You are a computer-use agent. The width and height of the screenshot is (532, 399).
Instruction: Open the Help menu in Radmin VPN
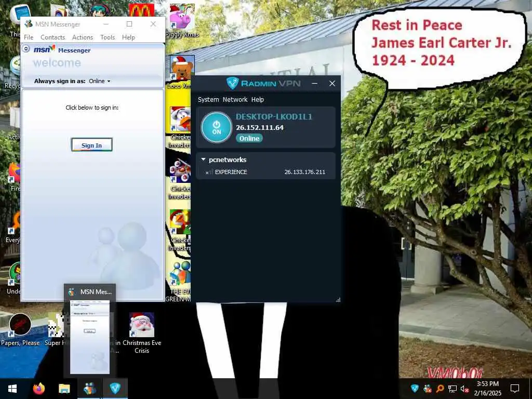(258, 99)
